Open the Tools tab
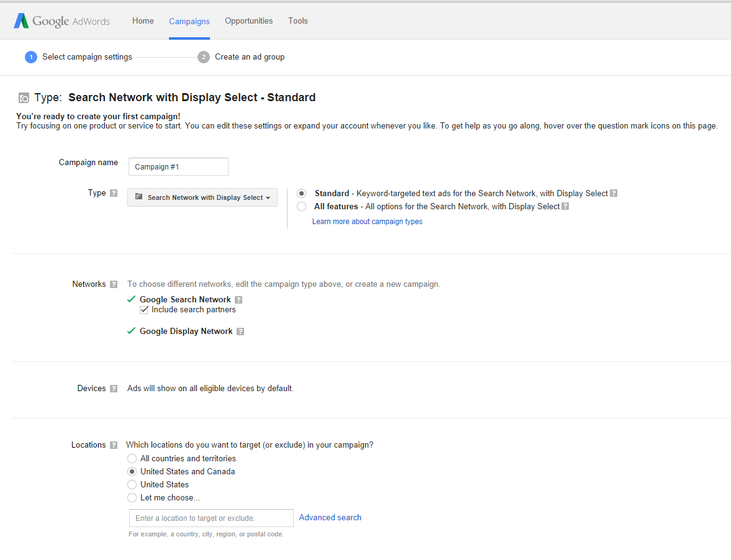The image size is (731, 560). tap(298, 21)
